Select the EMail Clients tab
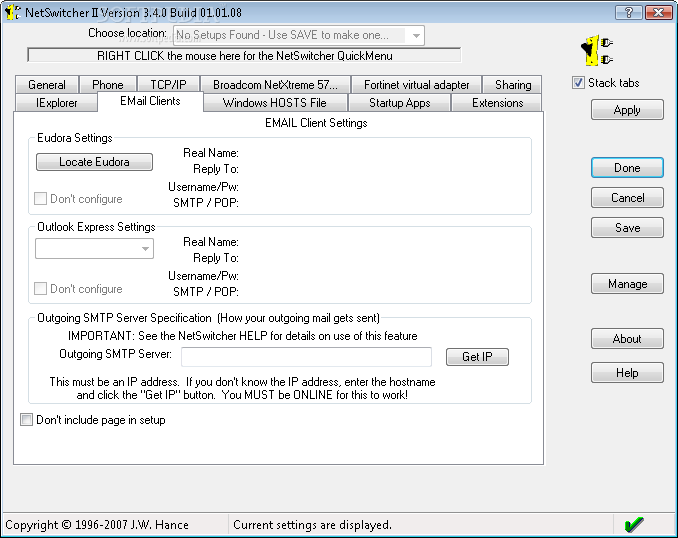 150,101
